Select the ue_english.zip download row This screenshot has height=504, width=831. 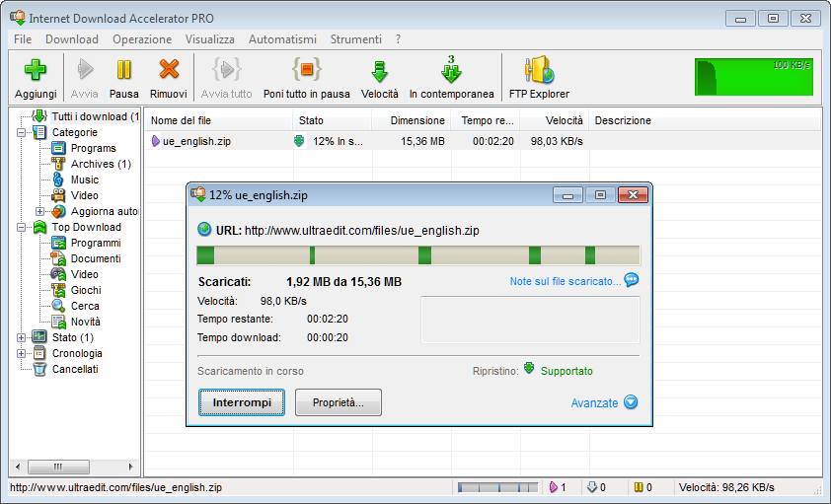point(483,141)
